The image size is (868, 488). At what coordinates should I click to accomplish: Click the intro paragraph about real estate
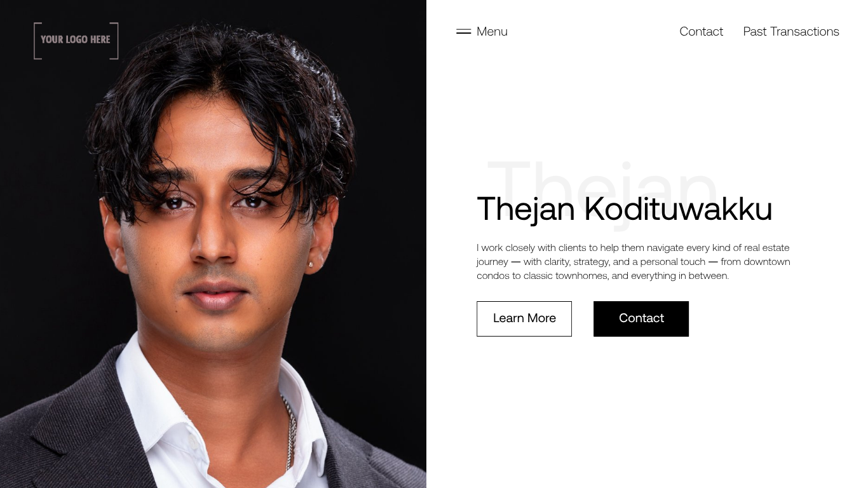point(634,262)
